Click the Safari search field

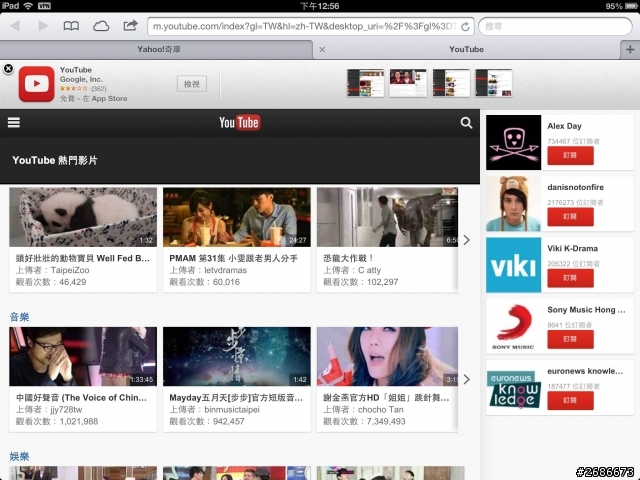click(x=555, y=27)
